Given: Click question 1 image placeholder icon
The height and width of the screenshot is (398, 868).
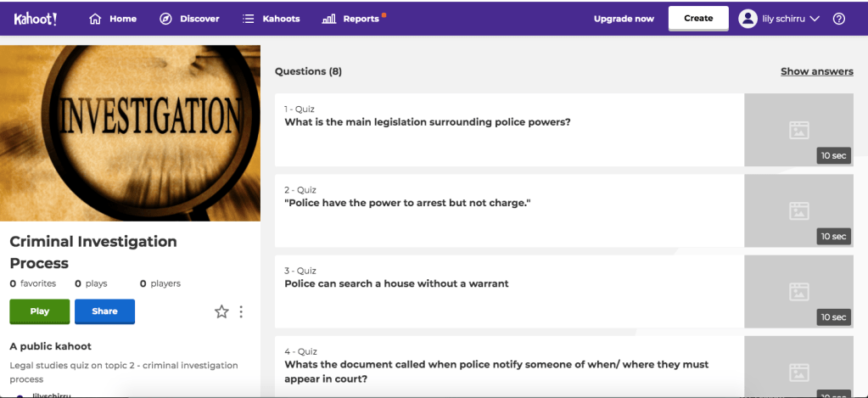Looking at the screenshot, I should point(798,130).
